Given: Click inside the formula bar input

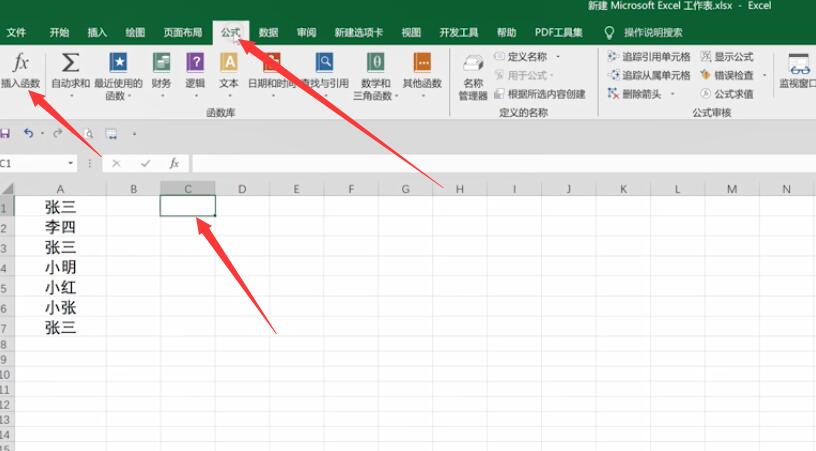Looking at the screenshot, I should click(503, 163).
